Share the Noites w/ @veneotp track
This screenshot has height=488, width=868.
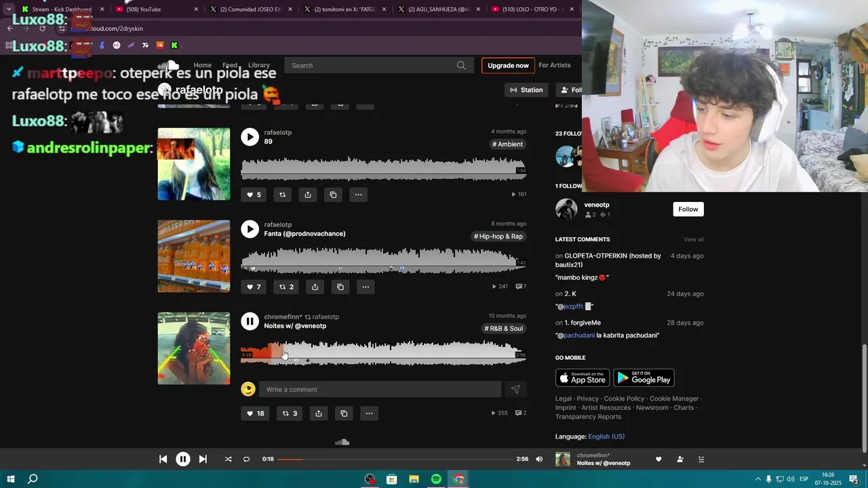pos(319,413)
